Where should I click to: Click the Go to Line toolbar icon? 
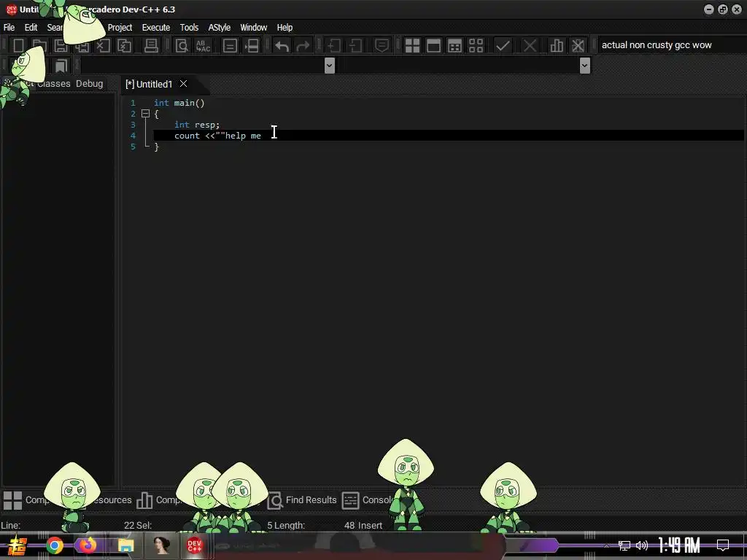[252, 46]
